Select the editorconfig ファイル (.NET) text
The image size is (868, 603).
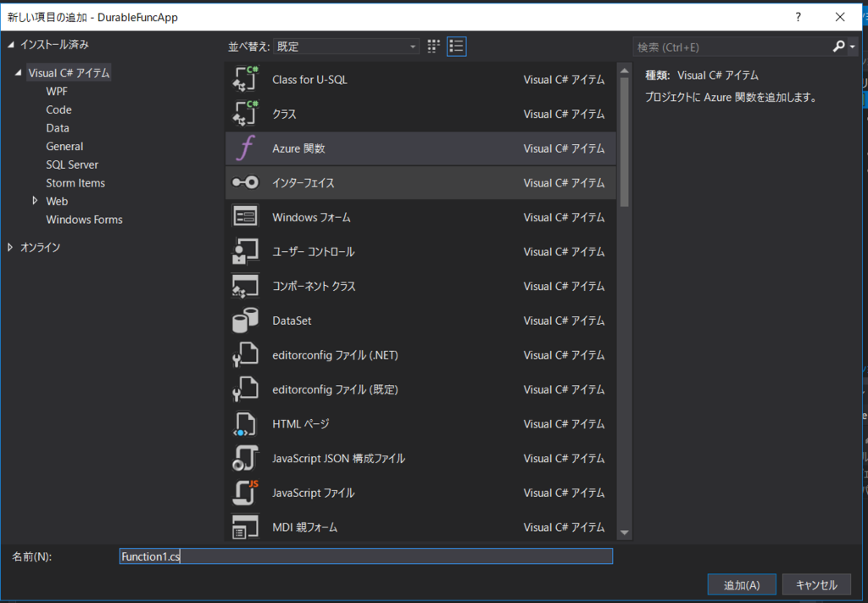point(335,355)
